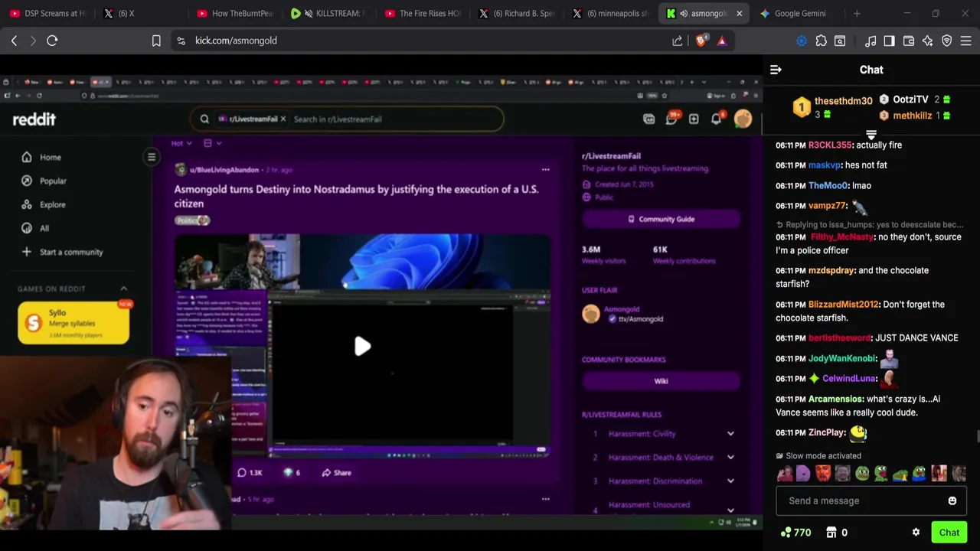The width and height of the screenshot is (980, 551).
Task: Open the Brave Wallet icon
Action: click(909, 41)
